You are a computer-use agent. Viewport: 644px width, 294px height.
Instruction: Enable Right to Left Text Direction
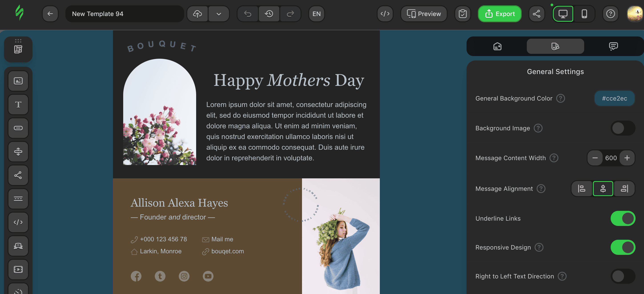pos(622,276)
